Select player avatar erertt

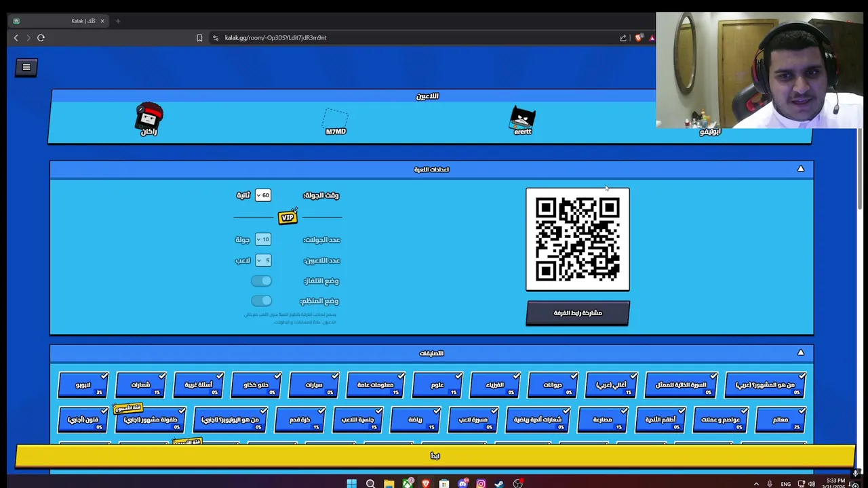[522, 119]
